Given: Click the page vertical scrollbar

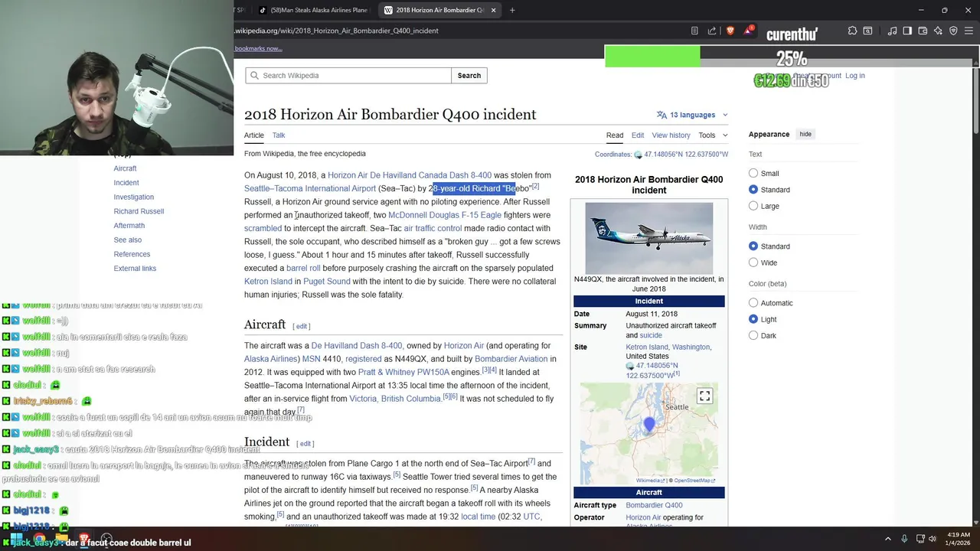Looking at the screenshot, I should (x=975, y=99).
